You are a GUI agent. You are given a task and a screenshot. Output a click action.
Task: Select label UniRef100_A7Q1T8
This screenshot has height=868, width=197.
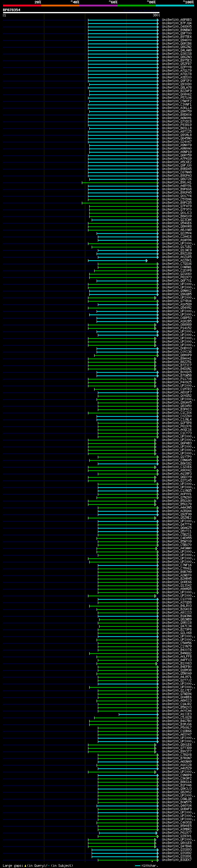(176, 74)
